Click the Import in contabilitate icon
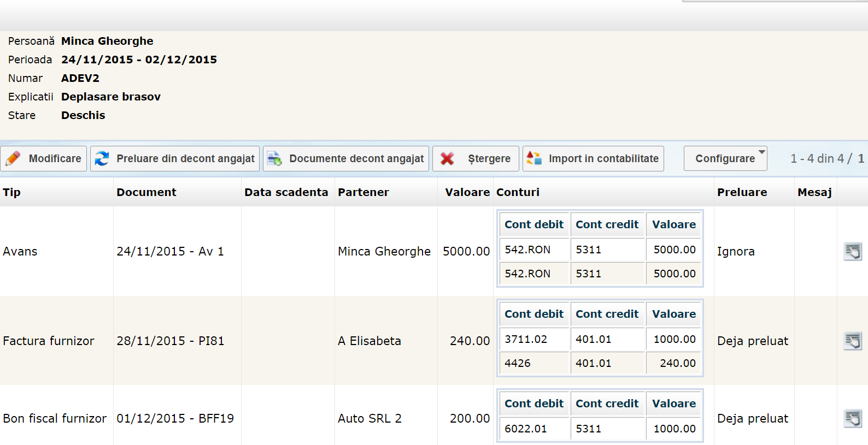The image size is (868, 445). coord(534,159)
